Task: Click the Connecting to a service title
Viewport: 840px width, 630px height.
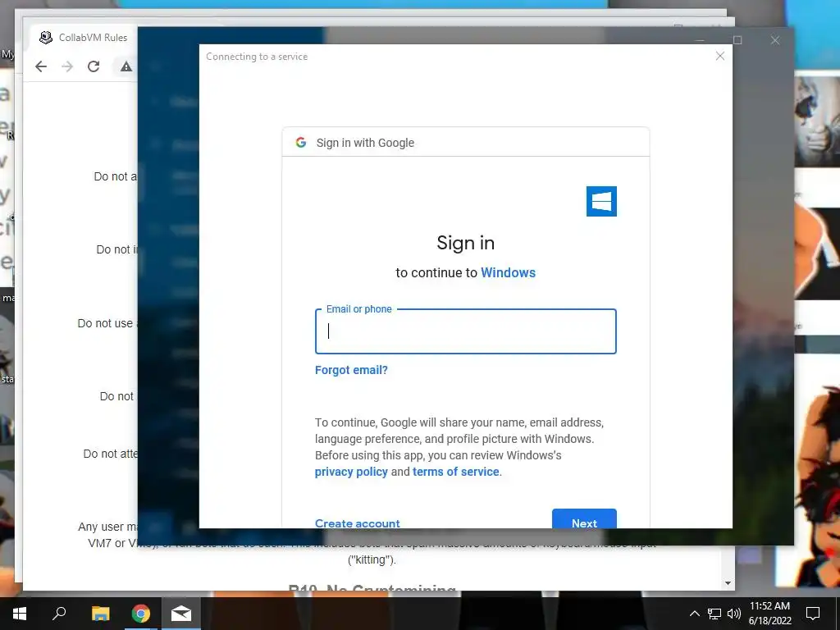Action: click(257, 57)
